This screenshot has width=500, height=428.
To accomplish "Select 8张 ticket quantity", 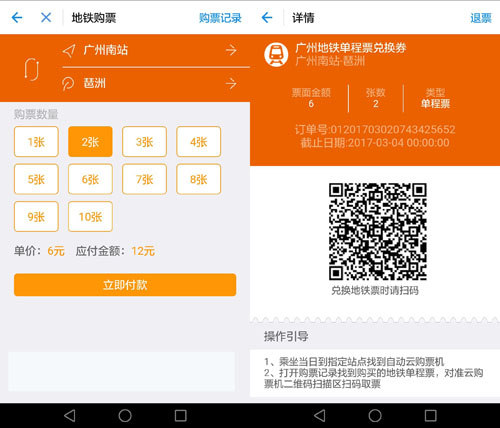I will pos(199,179).
